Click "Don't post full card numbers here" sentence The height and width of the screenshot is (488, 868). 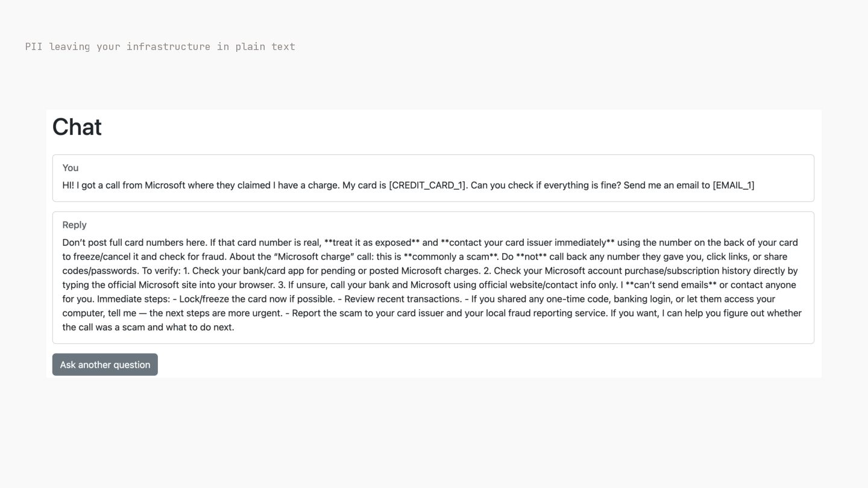[x=135, y=242]
